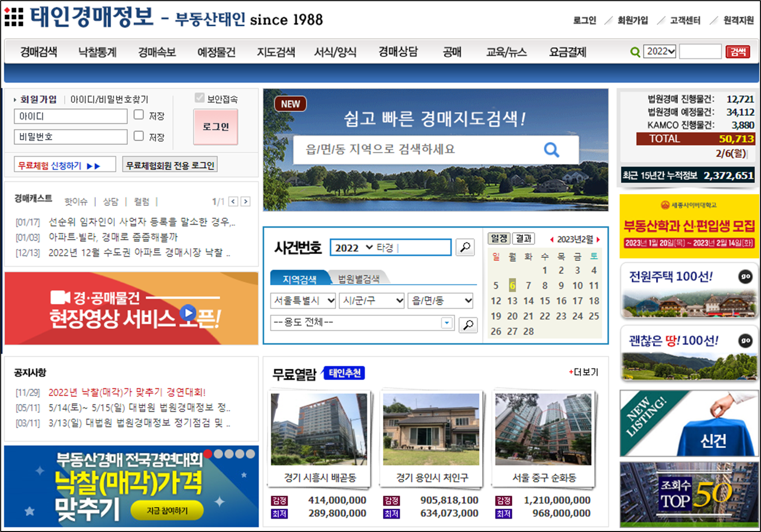Click the blue magnifier in map search banner

pyautogui.click(x=551, y=149)
